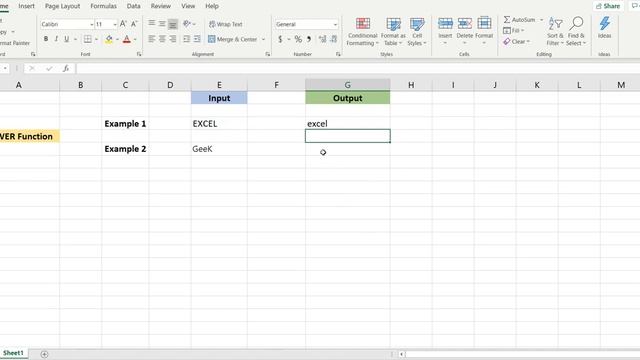The width and height of the screenshot is (640, 360).
Task: Open the font name dropdown
Action: (x=91, y=24)
